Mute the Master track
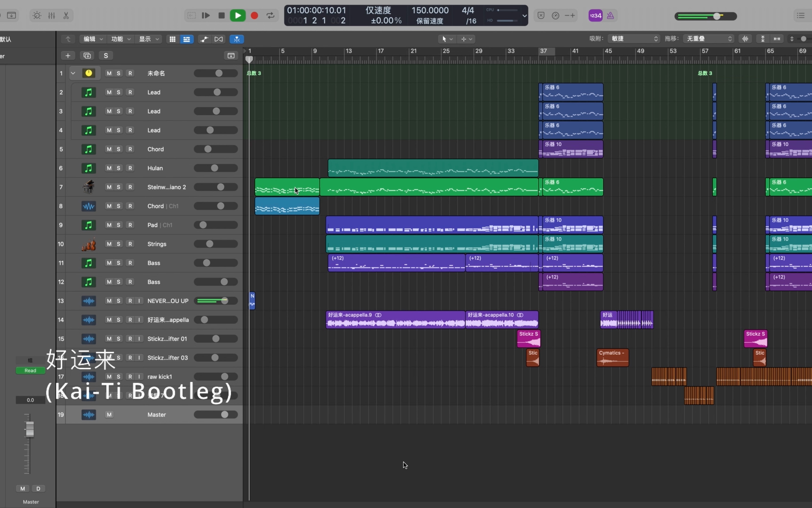This screenshot has width=812, height=508. point(109,415)
